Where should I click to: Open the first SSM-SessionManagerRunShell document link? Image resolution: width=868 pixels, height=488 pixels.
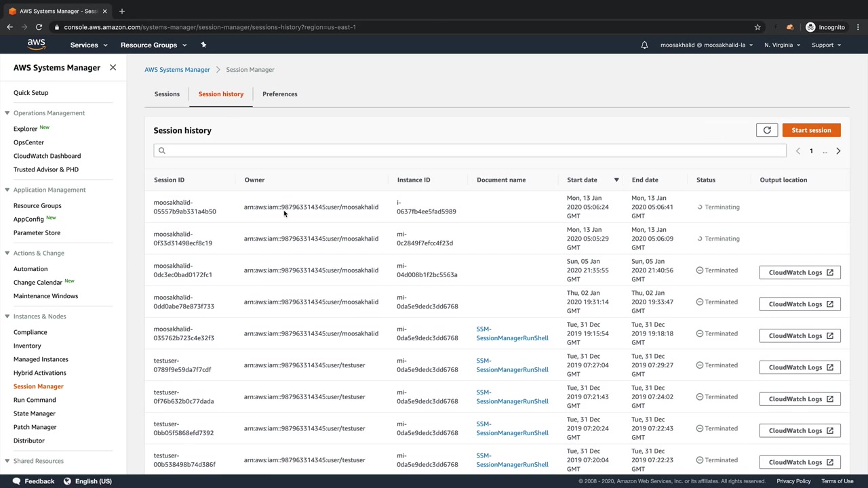pos(512,333)
